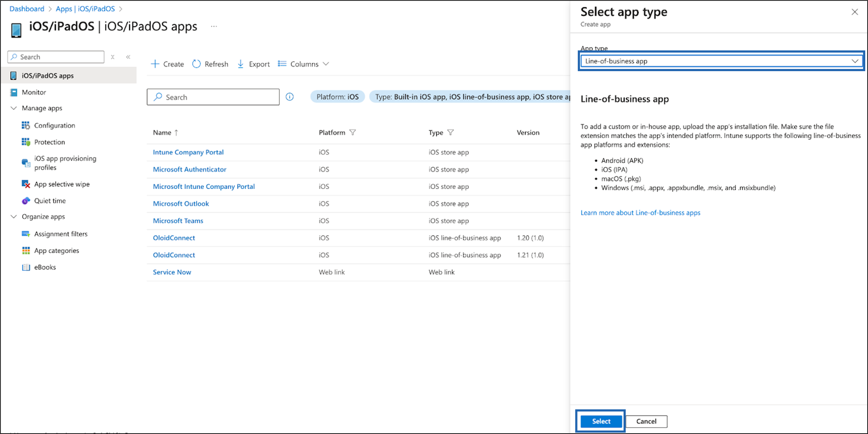The image size is (868, 434).
Task: Click the Select button
Action: tap(601, 421)
